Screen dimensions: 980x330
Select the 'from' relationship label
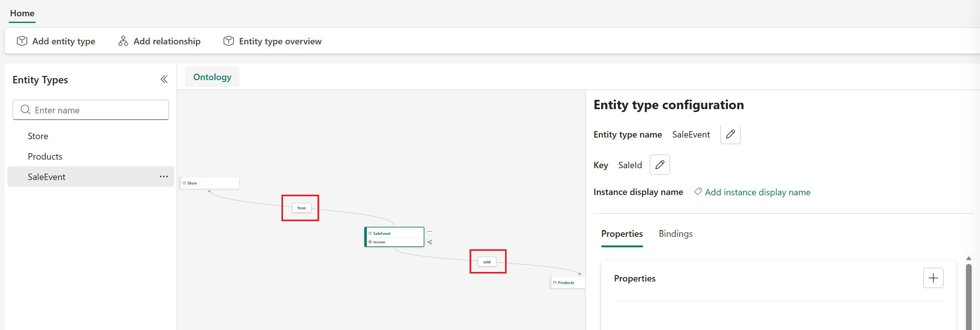[x=301, y=208]
